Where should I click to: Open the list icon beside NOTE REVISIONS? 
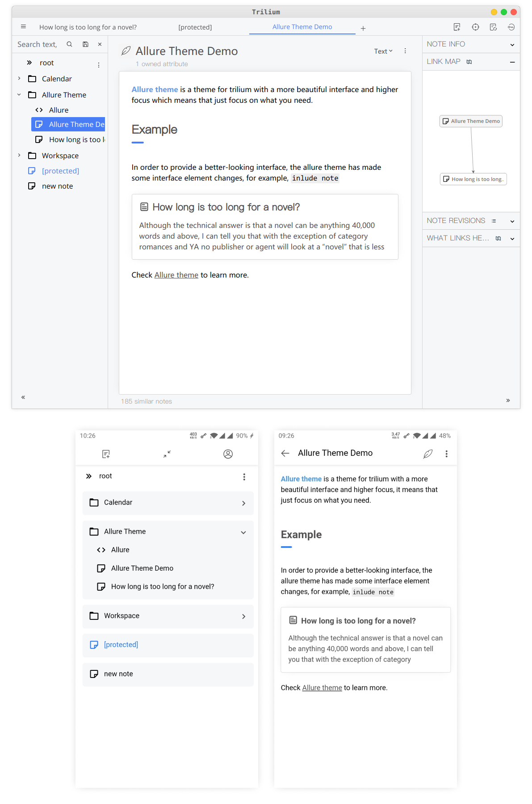point(494,221)
